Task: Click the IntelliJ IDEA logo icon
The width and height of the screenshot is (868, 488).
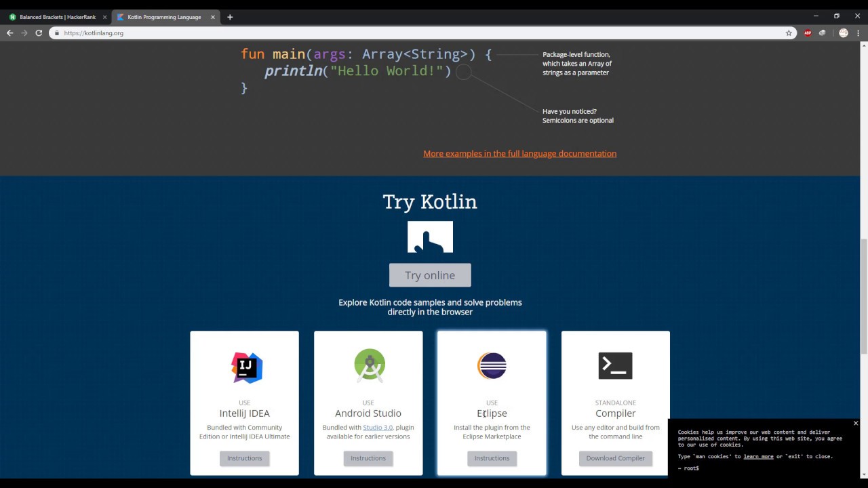Action: point(246,367)
